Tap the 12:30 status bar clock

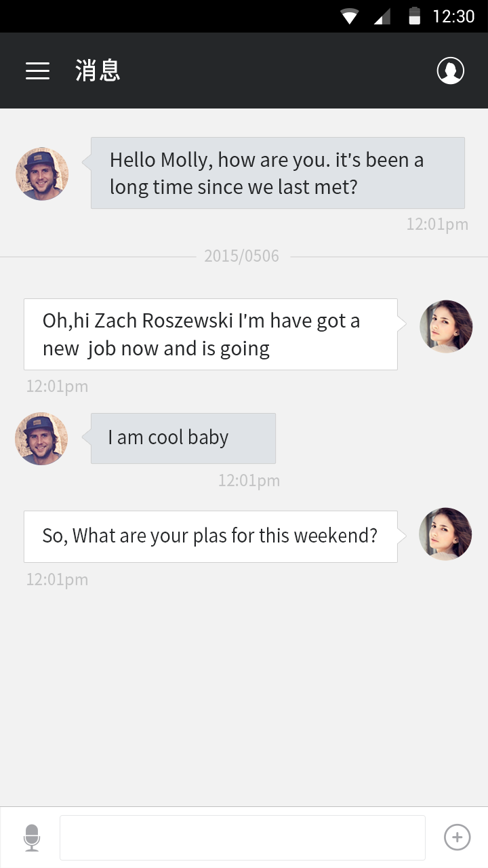tap(453, 16)
